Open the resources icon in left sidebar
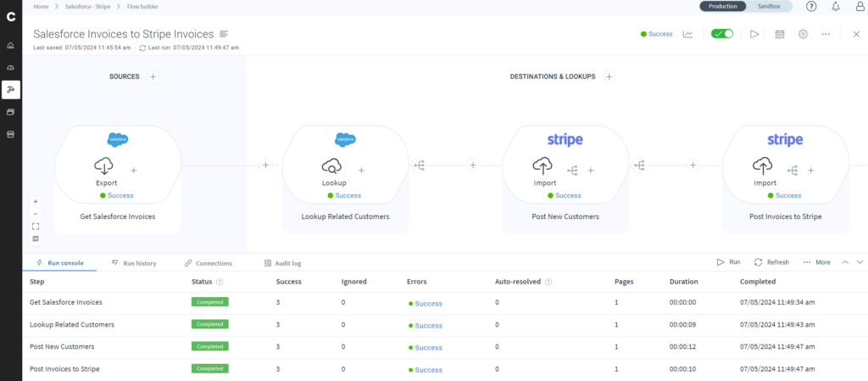 (x=10, y=112)
